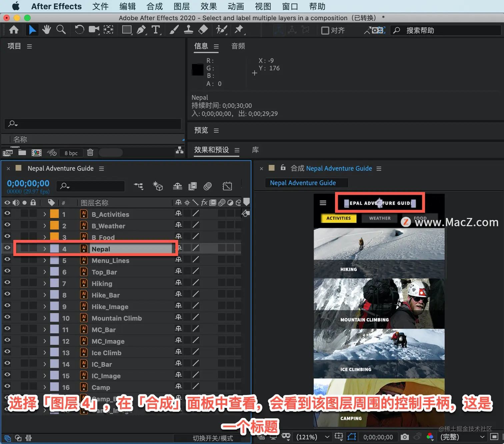Click label color swatch of B_Weather layer

click(54, 226)
